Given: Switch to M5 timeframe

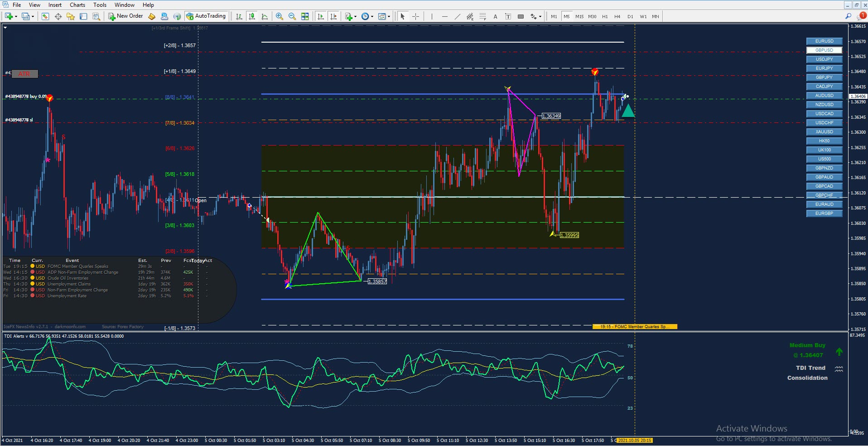Looking at the screenshot, I should pyautogui.click(x=567, y=16).
